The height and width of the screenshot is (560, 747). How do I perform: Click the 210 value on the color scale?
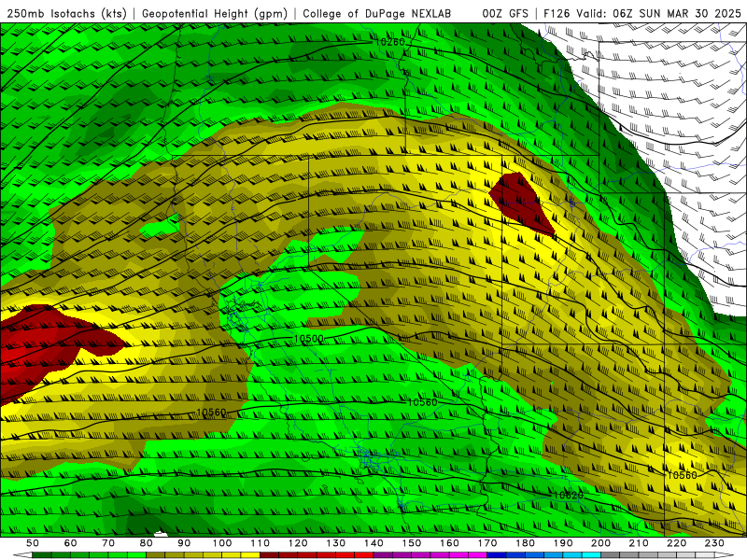(x=639, y=543)
